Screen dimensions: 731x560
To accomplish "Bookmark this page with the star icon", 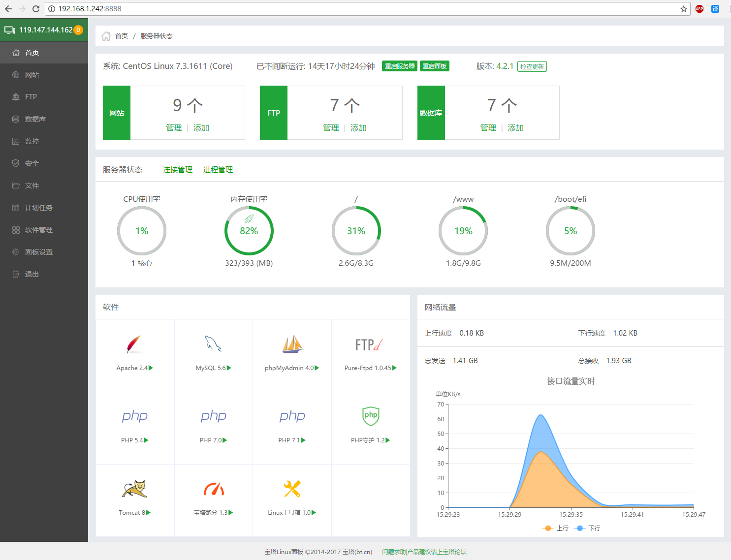I will (x=684, y=9).
